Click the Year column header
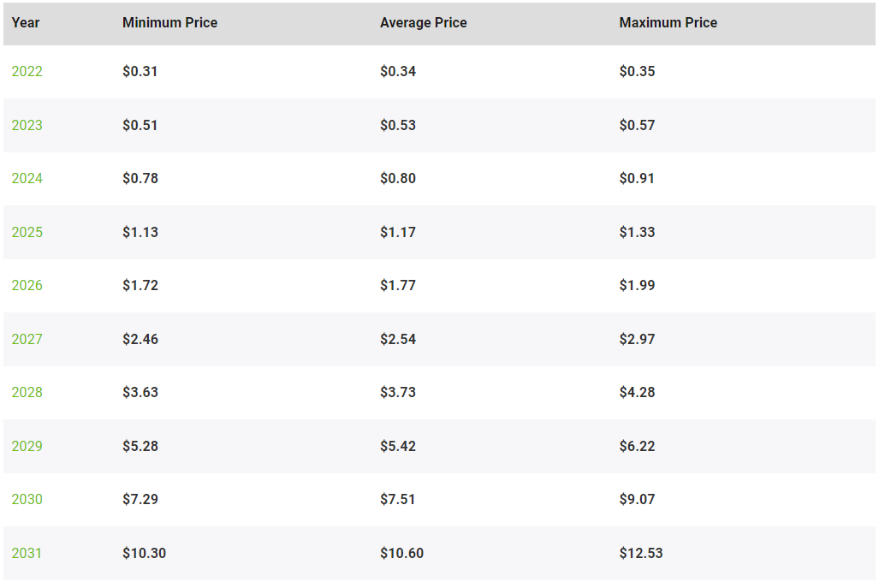Screen dimensions: 879x588 pyautogui.click(x=26, y=23)
